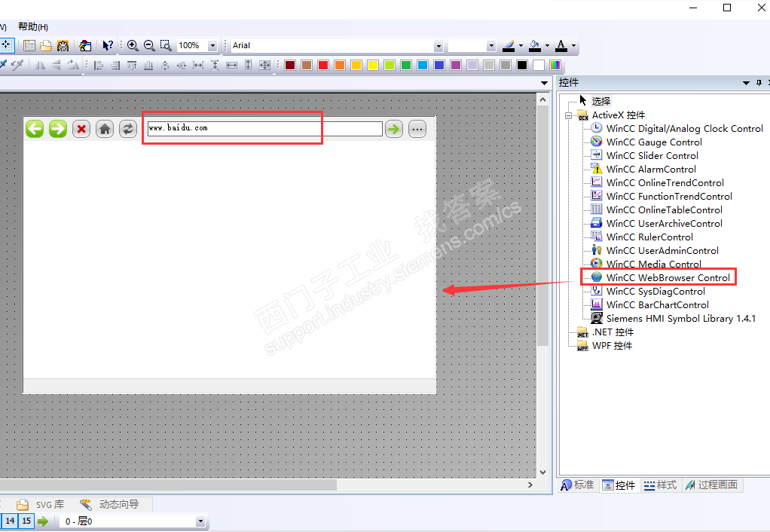This screenshot has width=770, height=532.
Task: Click the browser forward green arrow
Action: tap(58, 129)
